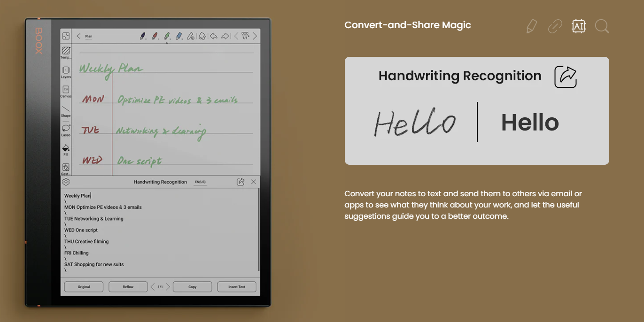Open the note page overview 1/1

245,36
